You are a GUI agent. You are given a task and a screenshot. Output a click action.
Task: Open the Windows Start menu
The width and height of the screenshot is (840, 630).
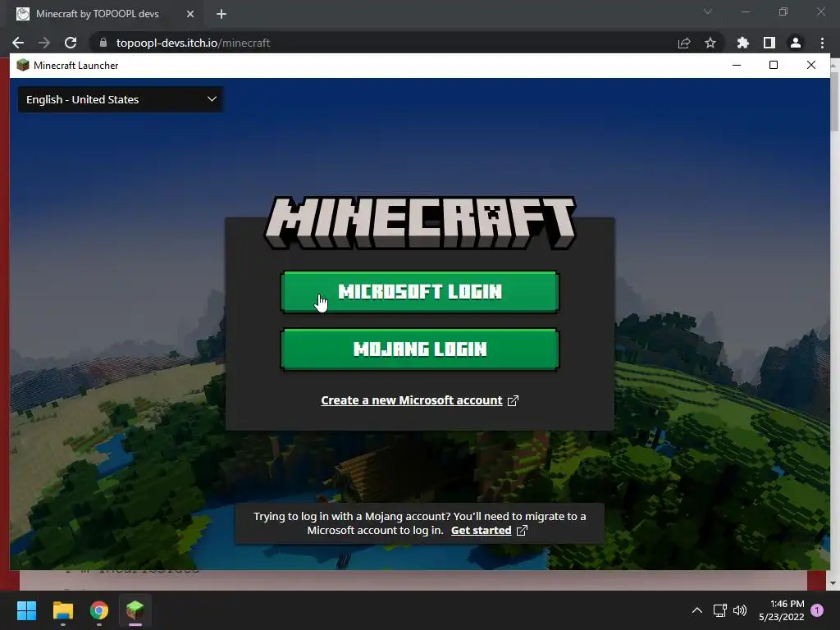tap(26, 610)
